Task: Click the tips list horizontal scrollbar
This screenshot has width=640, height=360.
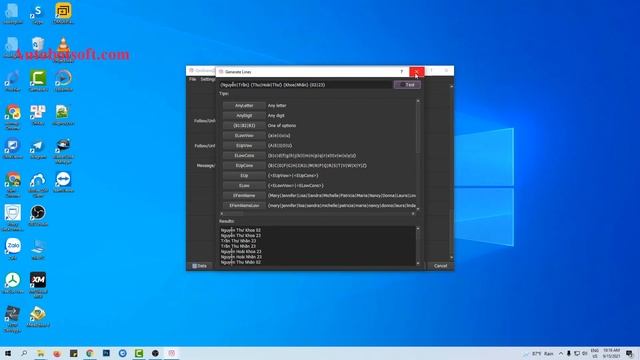Action: coord(317,213)
